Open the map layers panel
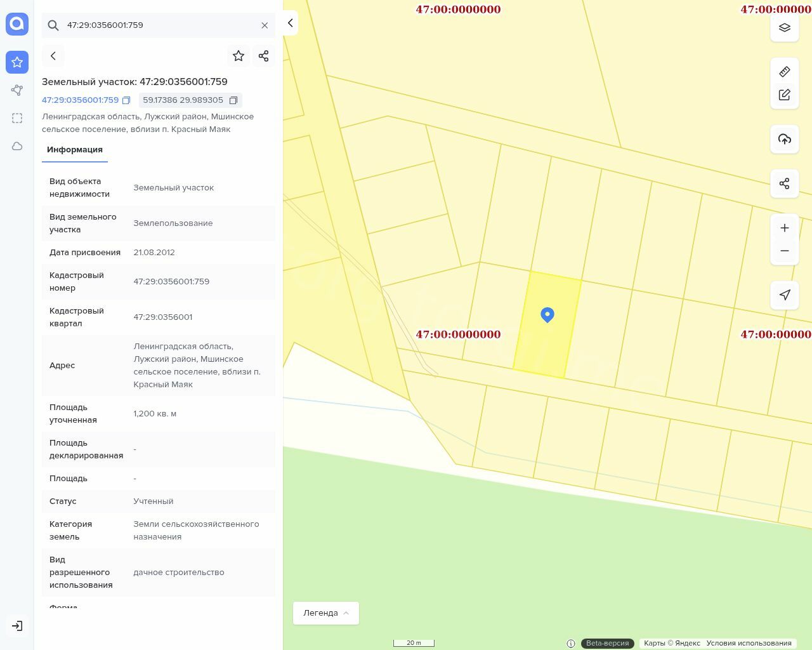The image size is (812, 650). pyautogui.click(x=784, y=28)
